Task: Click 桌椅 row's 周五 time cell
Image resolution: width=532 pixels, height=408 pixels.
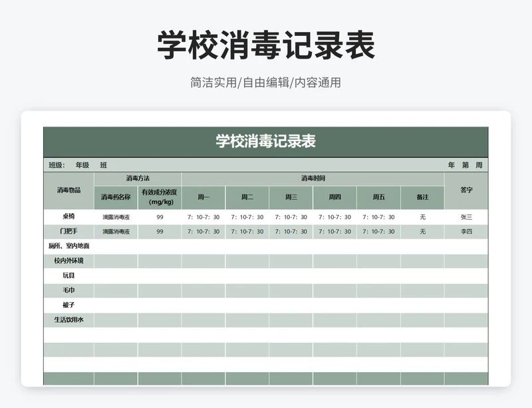Action: [378, 217]
